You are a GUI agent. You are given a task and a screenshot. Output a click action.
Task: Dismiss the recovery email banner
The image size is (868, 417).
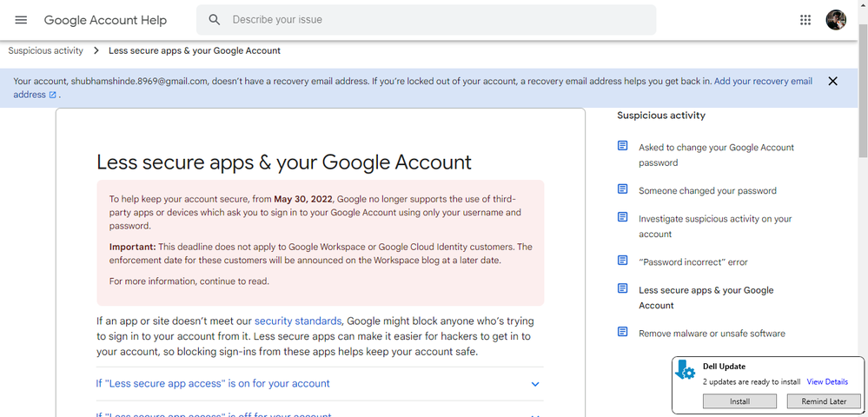click(832, 82)
